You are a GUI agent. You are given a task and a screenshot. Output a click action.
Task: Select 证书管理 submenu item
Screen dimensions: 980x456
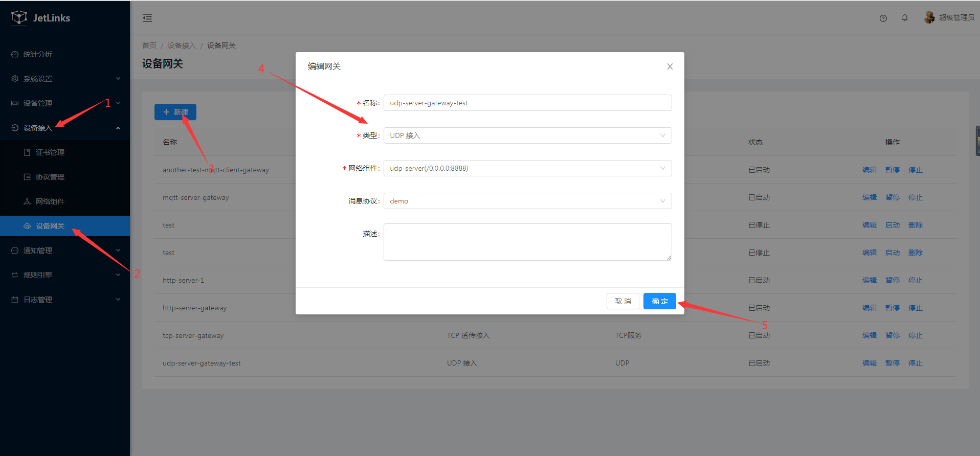[x=65, y=152]
